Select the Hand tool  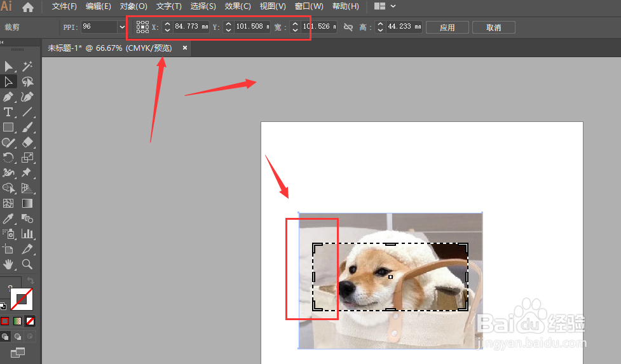(x=8, y=264)
